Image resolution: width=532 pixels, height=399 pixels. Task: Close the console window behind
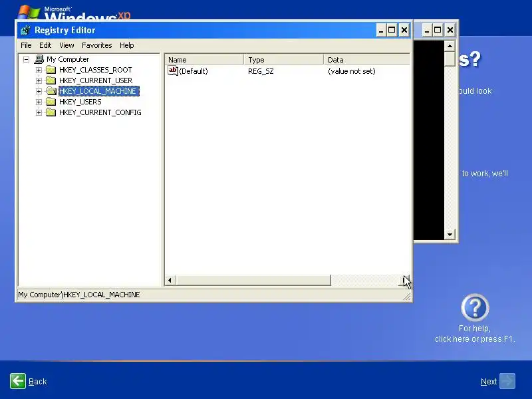(450, 30)
